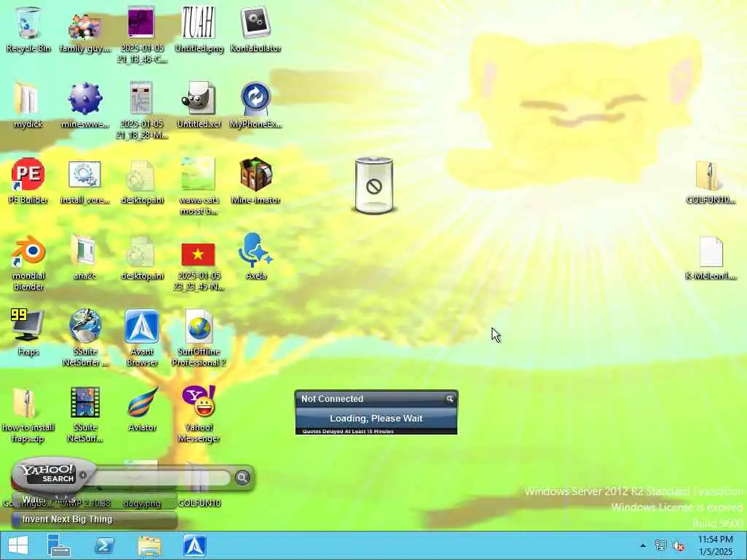
Task: Open 'Invent Next Big Thing' widget entry
Action: [x=95, y=519]
